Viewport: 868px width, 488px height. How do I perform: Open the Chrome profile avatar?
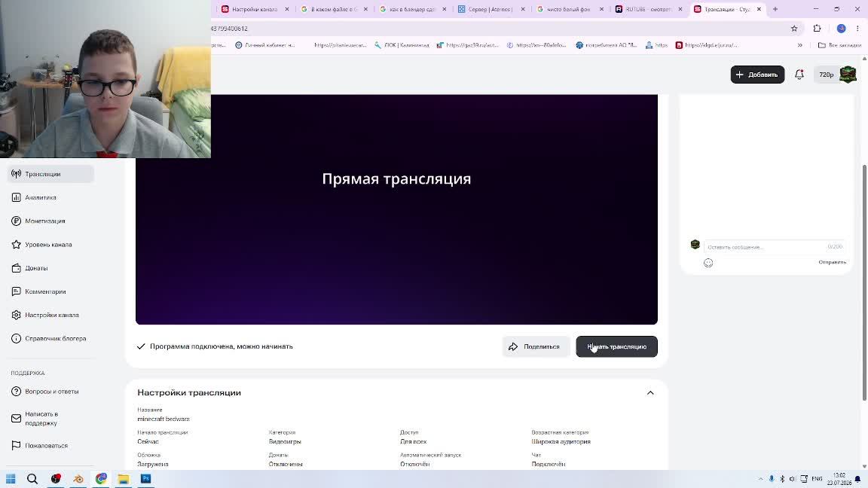841,28
